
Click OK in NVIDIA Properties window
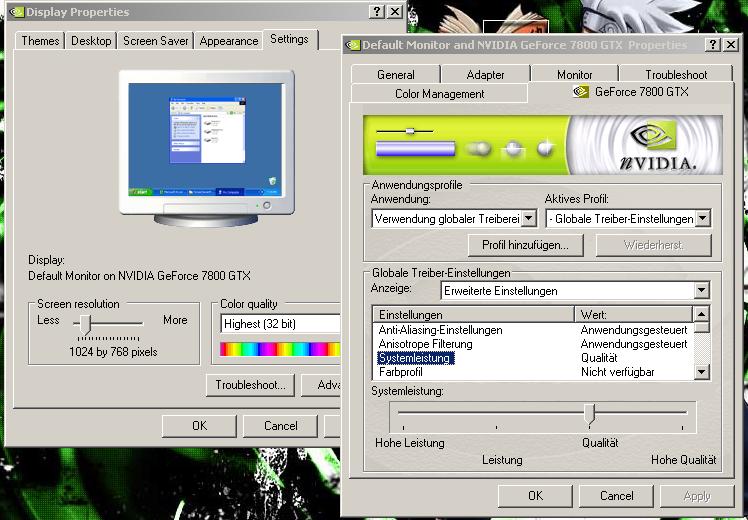pos(535,496)
